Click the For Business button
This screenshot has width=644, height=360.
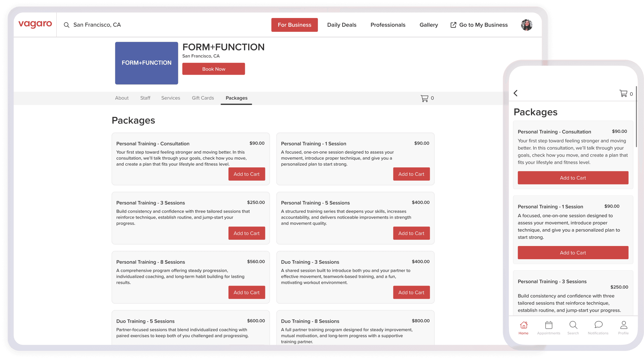(294, 25)
